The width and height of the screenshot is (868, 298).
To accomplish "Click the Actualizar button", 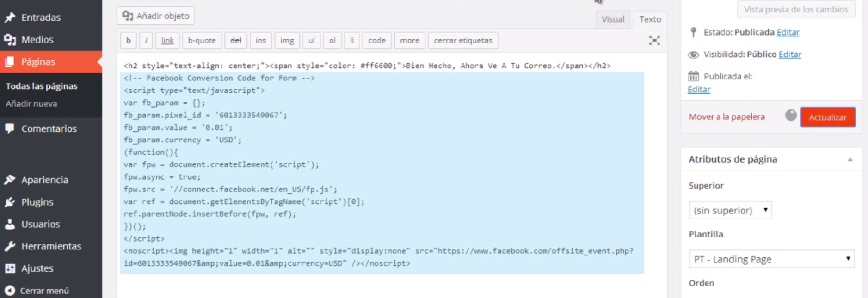I will click(828, 117).
